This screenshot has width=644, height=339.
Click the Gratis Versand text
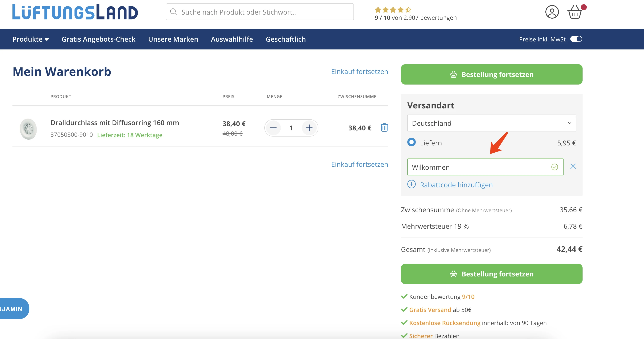click(x=430, y=310)
